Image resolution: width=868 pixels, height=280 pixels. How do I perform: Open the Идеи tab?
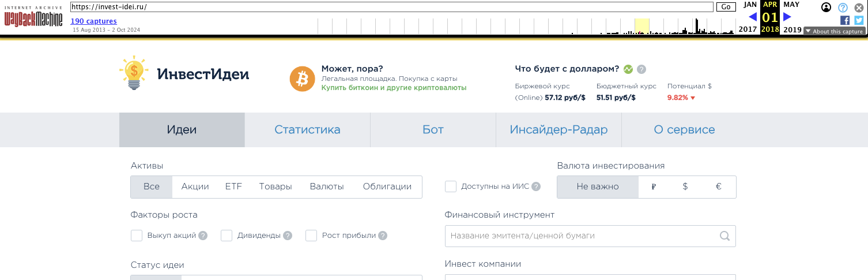tap(182, 130)
